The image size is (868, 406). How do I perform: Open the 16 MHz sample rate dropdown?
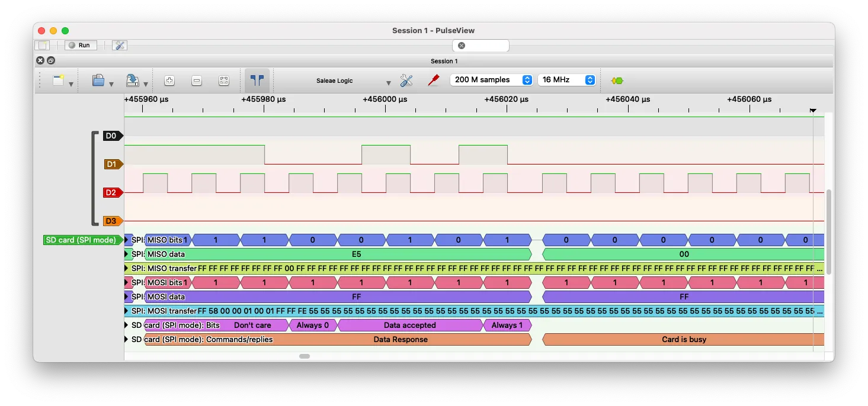(x=566, y=80)
